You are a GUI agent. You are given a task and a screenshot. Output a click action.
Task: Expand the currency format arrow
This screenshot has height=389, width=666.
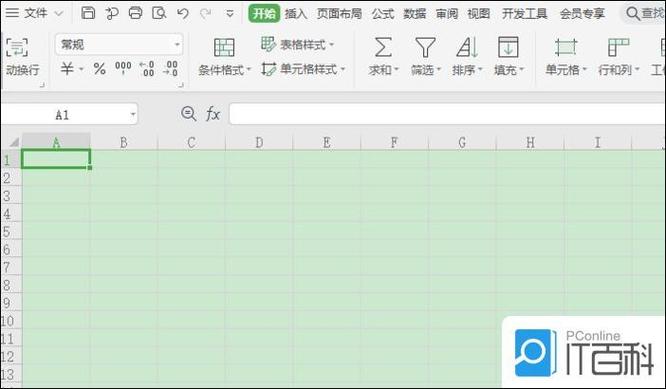pyautogui.click(x=81, y=69)
